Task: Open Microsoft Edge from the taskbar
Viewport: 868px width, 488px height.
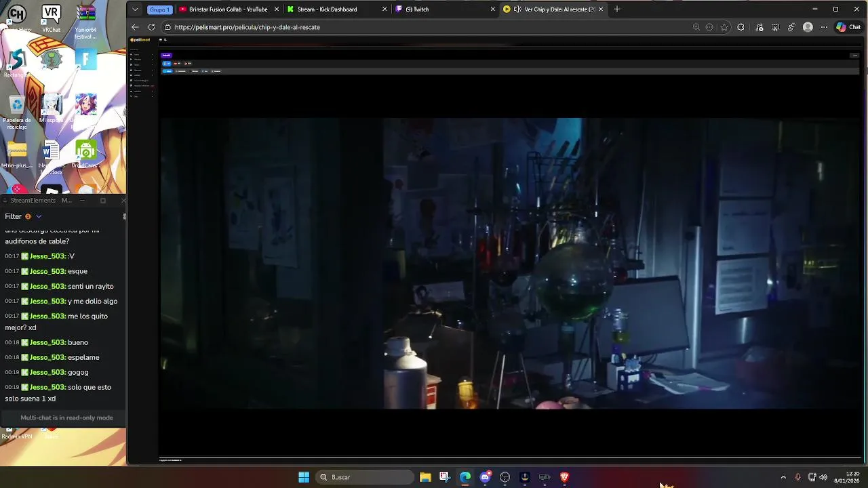Action: 465,477
